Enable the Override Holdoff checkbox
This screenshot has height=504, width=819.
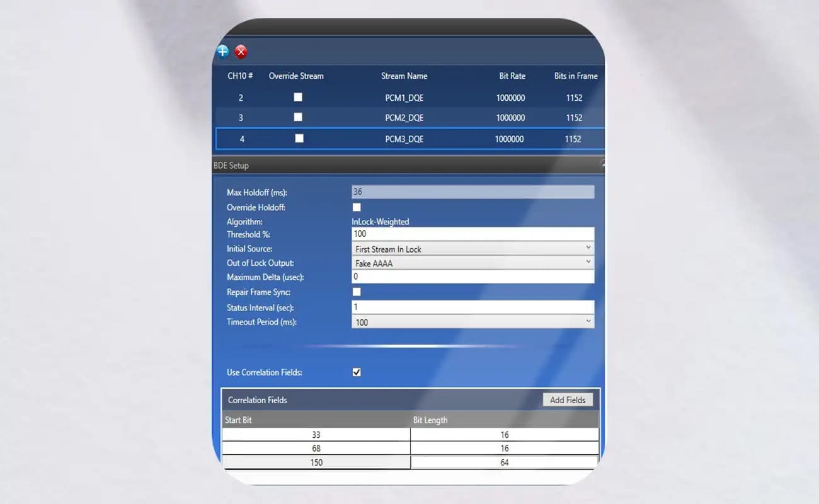357,207
